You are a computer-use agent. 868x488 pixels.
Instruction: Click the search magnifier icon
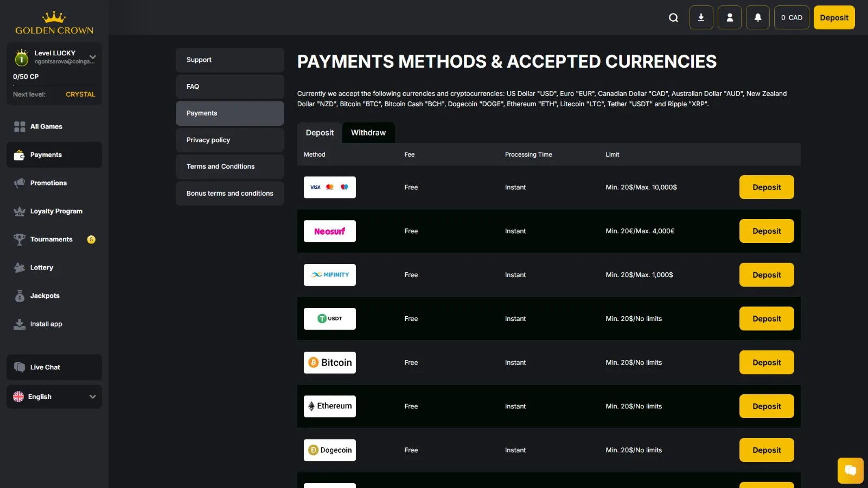[673, 18]
